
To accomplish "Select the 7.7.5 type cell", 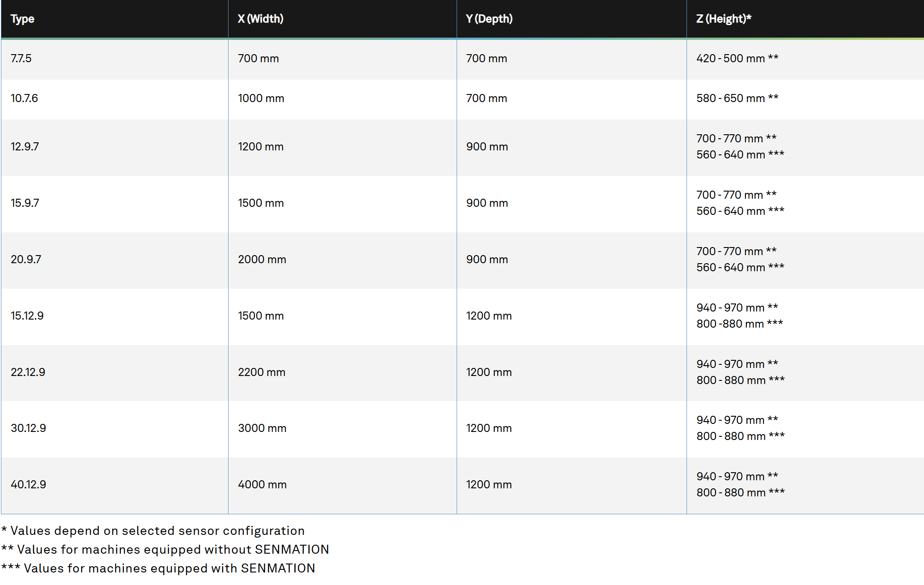I will pos(114,60).
